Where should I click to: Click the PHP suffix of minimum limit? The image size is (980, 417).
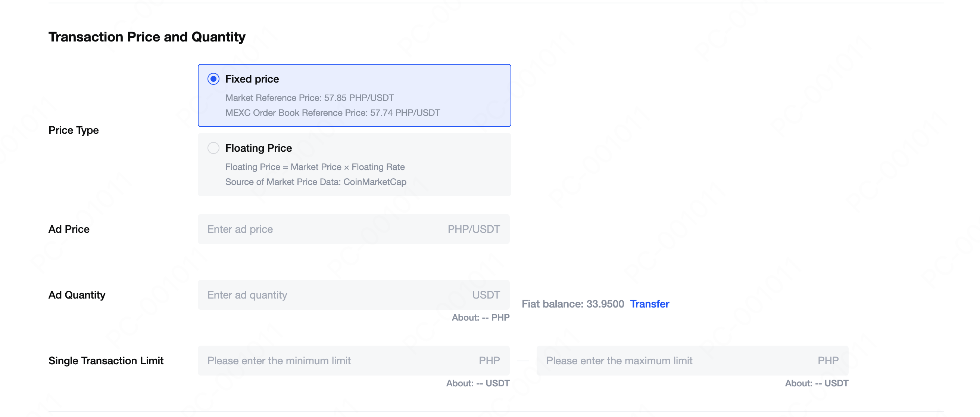coord(489,360)
